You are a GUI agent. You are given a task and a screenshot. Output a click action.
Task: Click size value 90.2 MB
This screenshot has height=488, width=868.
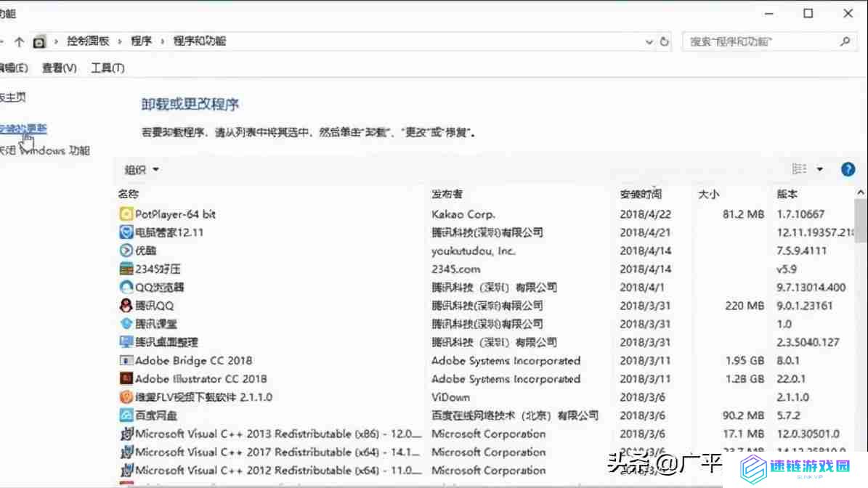[x=744, y=415]
